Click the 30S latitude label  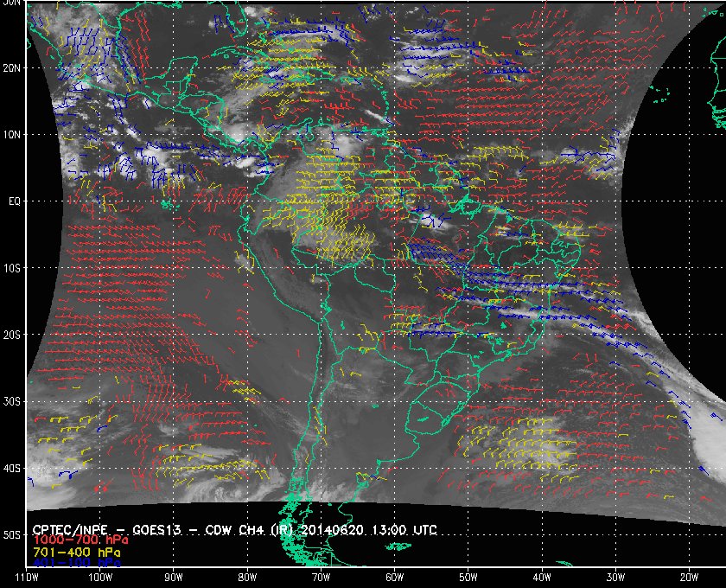(13, 401)
